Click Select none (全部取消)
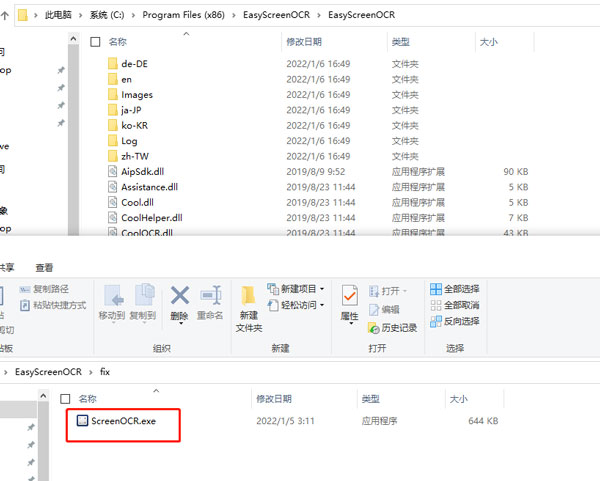Image resolution: width=600 pixels, height=481 pixels. [455, 305]
